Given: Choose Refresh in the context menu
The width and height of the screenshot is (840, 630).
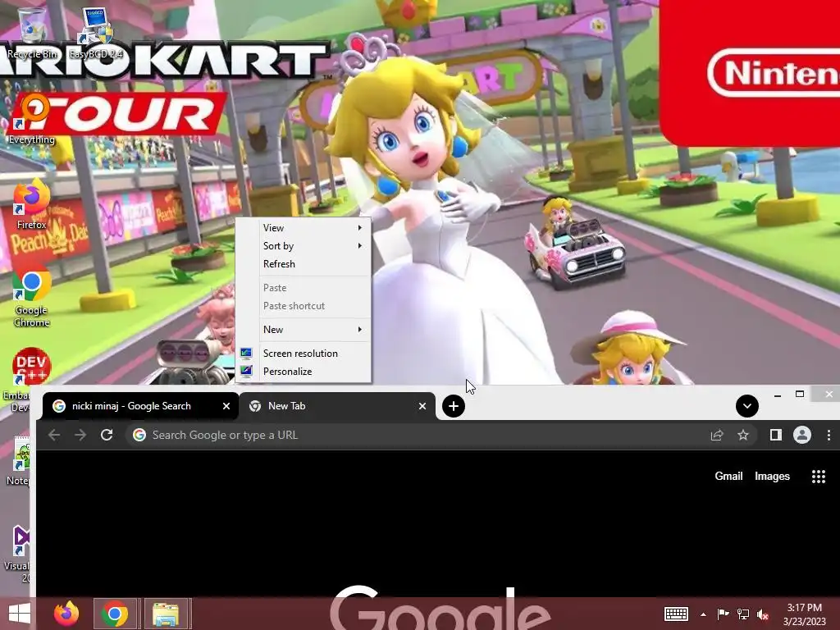Looking at the screenshot, I should click(x=304, y=264).
